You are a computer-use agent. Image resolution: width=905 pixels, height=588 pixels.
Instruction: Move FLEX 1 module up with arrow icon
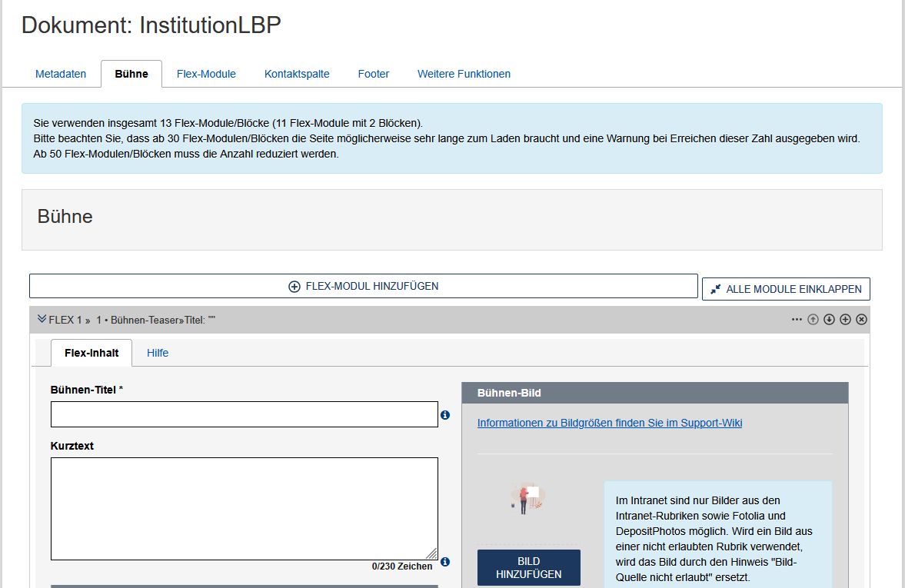[813, 320]
